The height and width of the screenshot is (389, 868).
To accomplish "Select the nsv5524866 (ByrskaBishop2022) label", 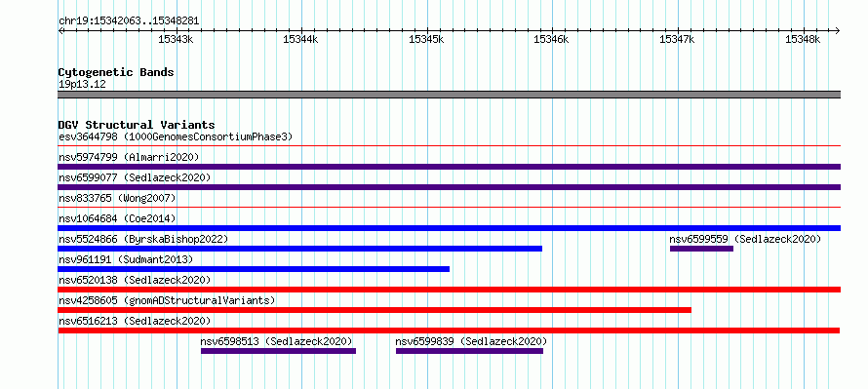I will 143,239.
